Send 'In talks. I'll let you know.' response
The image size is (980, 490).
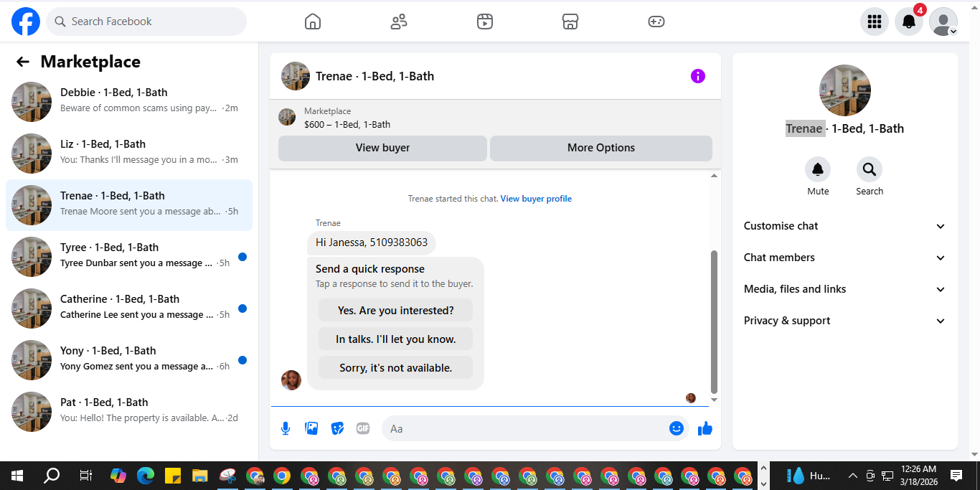tap(396, 339)
